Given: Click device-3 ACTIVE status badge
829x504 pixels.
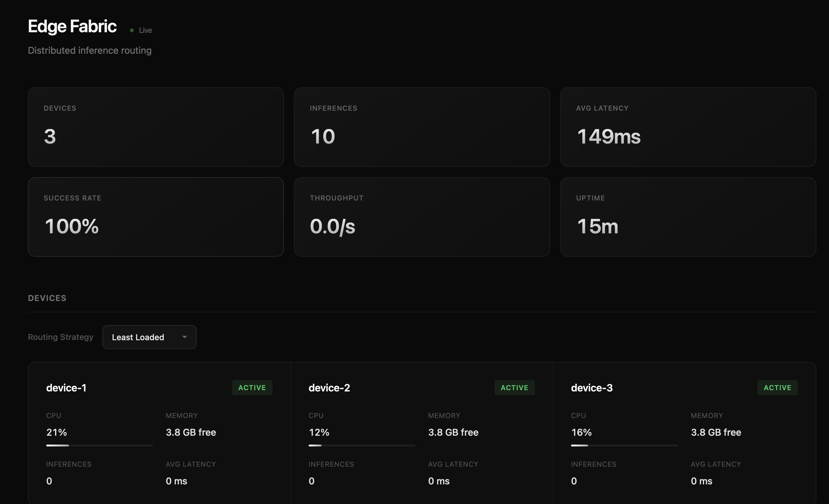Looking at the screenshot, I should (x=777, y=388).
